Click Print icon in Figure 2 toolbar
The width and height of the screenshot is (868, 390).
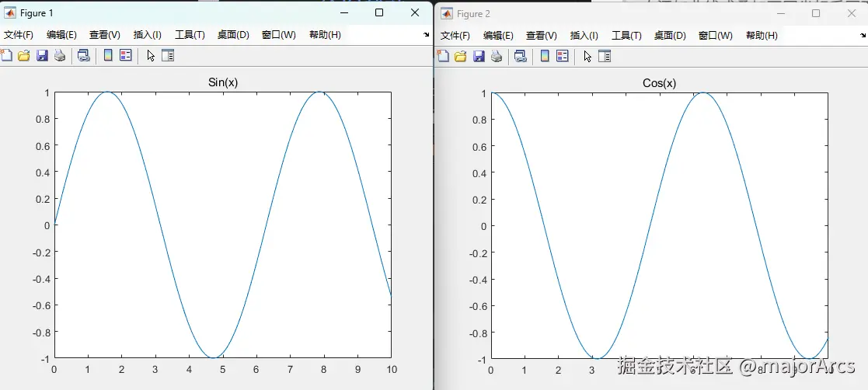coord(497,56)
